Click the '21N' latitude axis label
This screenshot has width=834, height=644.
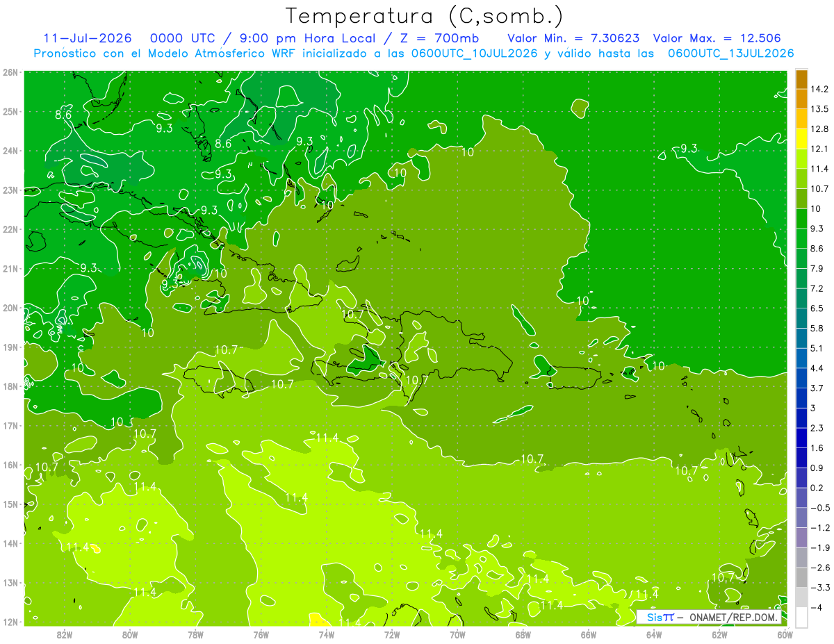tap(10, 268)
